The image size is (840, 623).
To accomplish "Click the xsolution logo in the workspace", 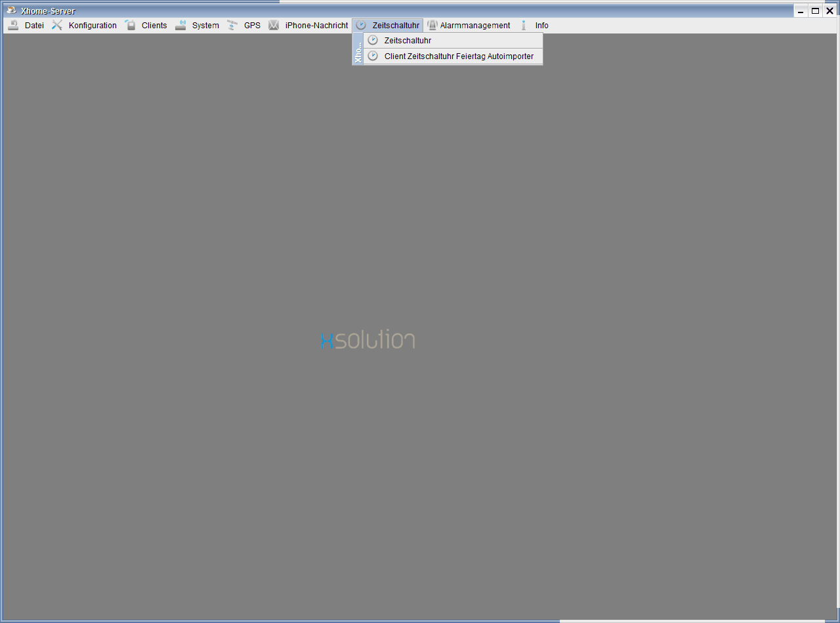I will coord(367,339).
